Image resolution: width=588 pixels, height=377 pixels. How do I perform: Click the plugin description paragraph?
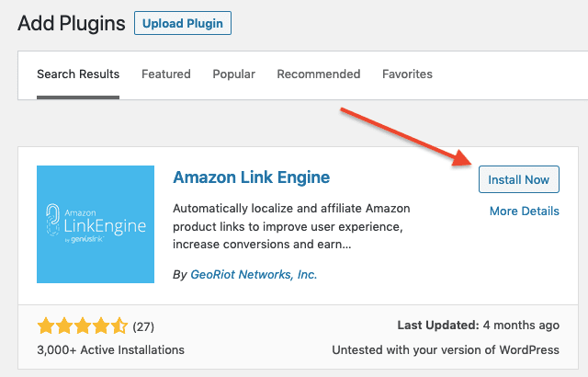(291, 226)
